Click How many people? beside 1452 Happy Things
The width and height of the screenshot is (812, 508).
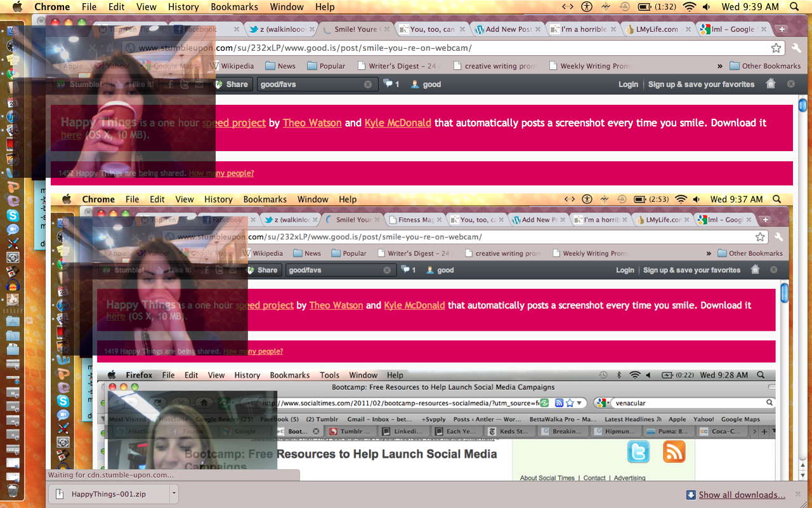tap(221, 173)
